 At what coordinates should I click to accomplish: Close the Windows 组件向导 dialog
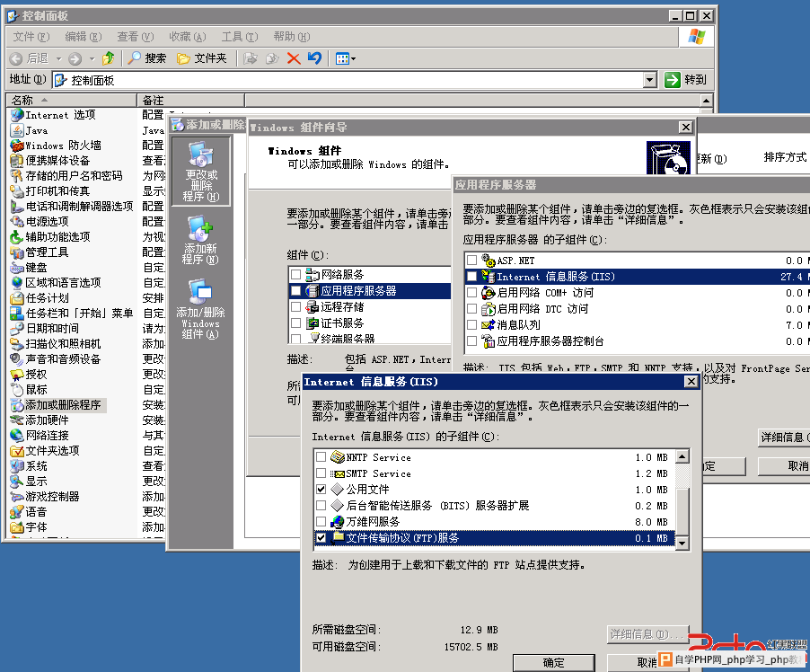685,128
